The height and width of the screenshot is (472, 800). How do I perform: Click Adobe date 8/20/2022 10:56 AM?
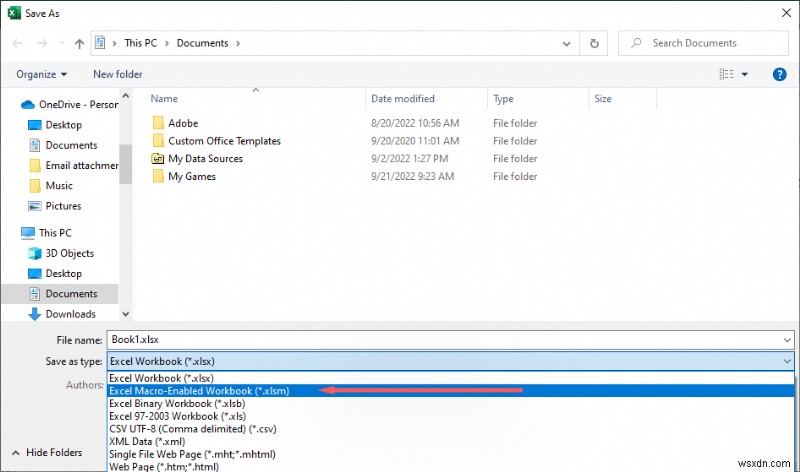tap(415, 123)
